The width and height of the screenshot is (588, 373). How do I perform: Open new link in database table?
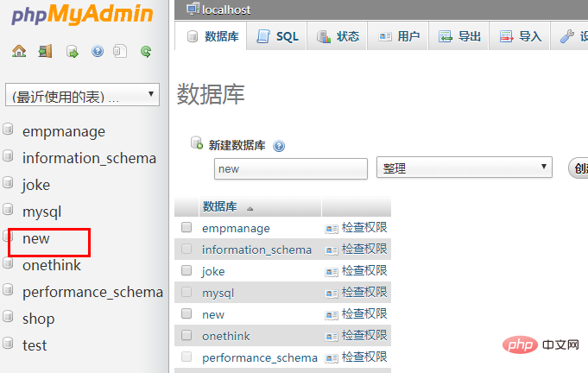click(x=213, y=315)
